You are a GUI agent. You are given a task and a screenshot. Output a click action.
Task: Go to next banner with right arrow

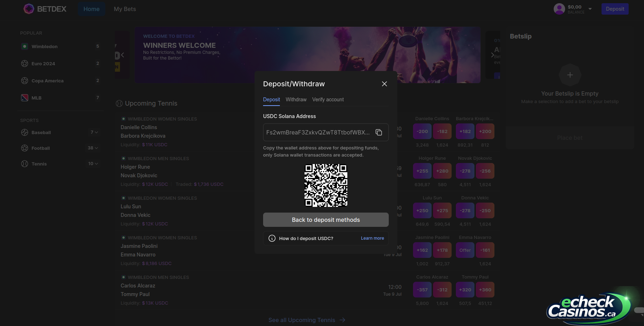pos(493,55)
